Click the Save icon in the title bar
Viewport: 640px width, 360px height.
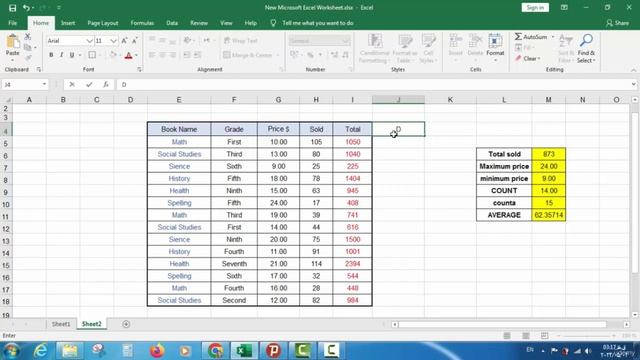coord(13,8)
